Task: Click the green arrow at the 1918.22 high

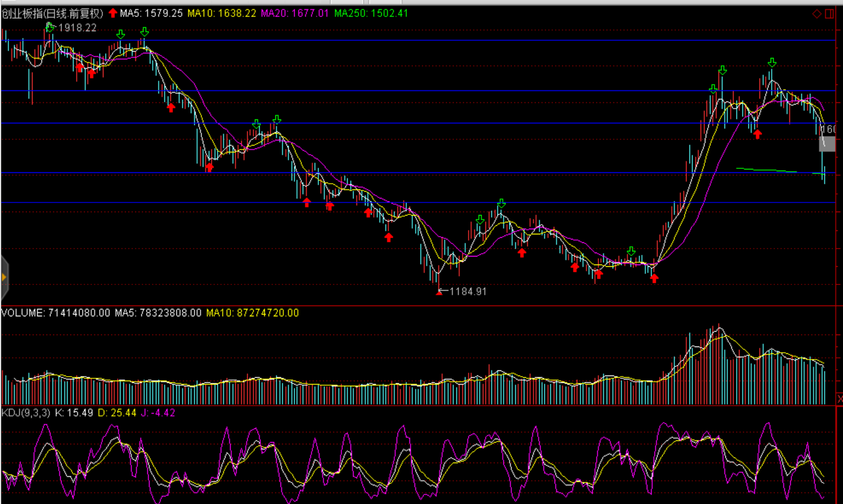Action: 50,27
